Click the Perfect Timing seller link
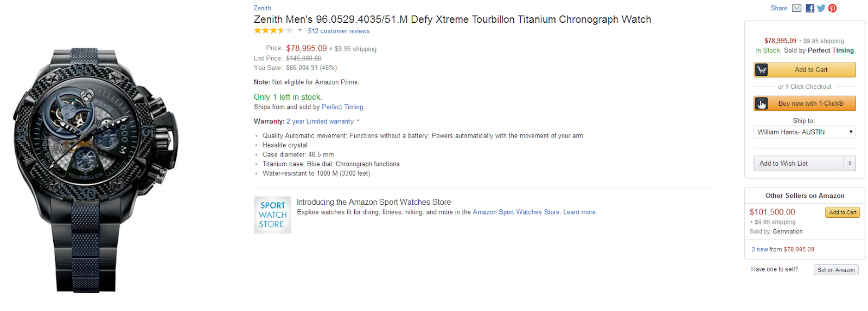The width and height of the screenshot is (868, 311). 342,107
